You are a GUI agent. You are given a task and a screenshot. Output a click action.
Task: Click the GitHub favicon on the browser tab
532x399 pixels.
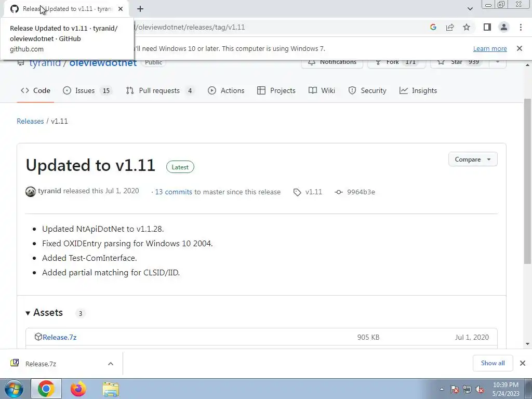pyautogui.click(x=14, y=9)
